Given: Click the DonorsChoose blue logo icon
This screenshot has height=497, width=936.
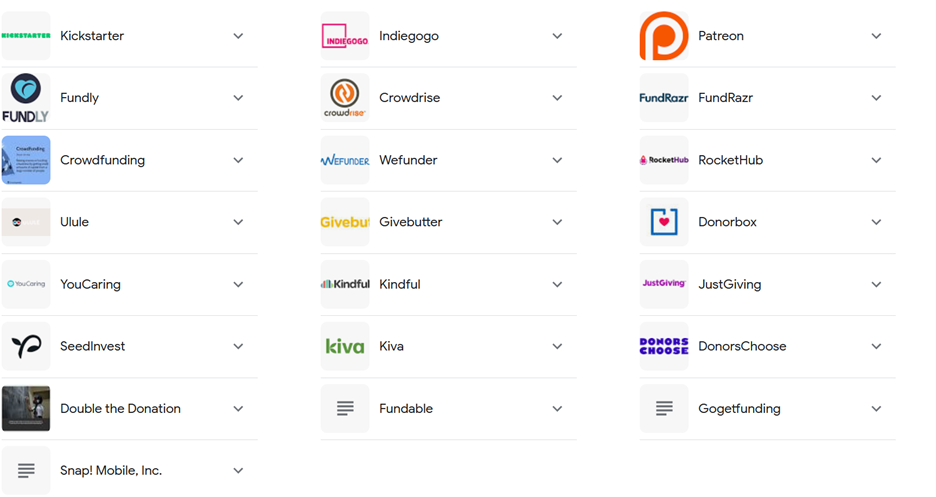Looking at the screenshot, I should point(664,346).
